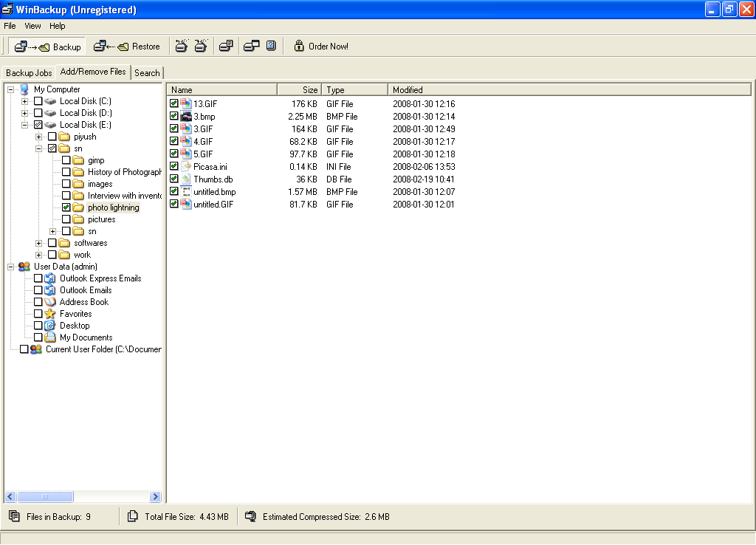
Task: Click the drive icon with left-pointing arrow
Action: tap(182, 47)
